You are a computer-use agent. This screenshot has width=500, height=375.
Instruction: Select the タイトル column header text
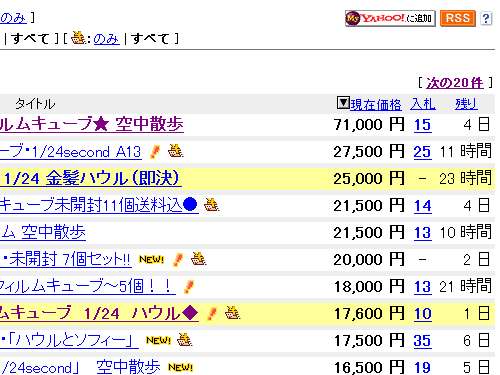(35, 104)
